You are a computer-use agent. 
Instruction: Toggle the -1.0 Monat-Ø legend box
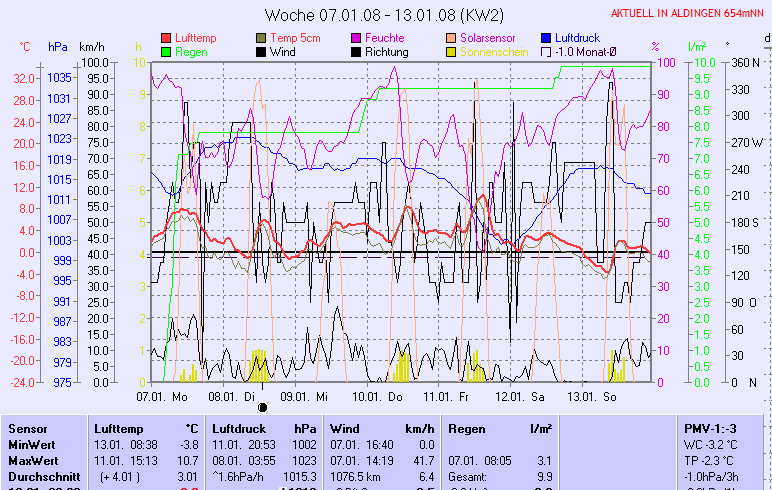click(546, 52)
